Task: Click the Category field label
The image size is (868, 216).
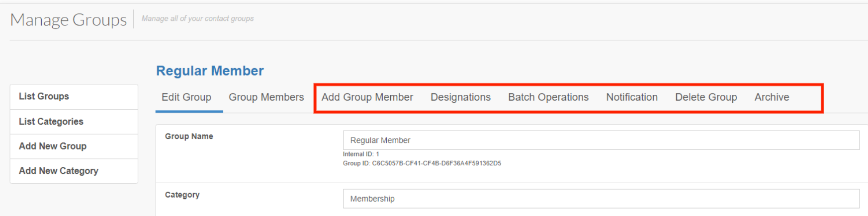Action: point(182,195)
